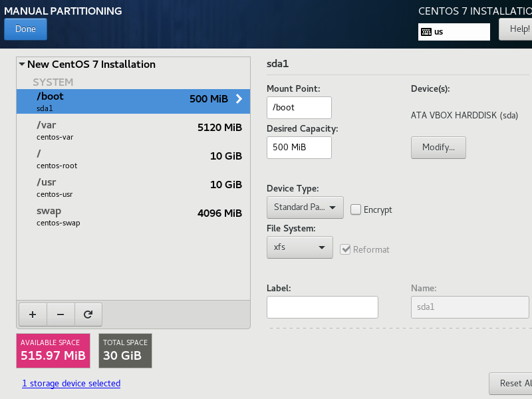The height and width of the screenshot is (399, 532).
Task: Click the minus icon to remove partition
Action: click(60, 313)
